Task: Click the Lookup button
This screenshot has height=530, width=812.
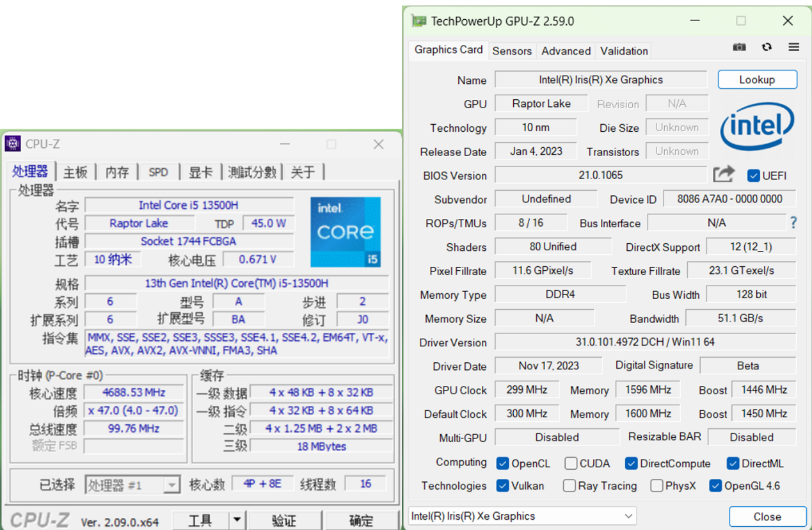Action: tap(757, 80)
